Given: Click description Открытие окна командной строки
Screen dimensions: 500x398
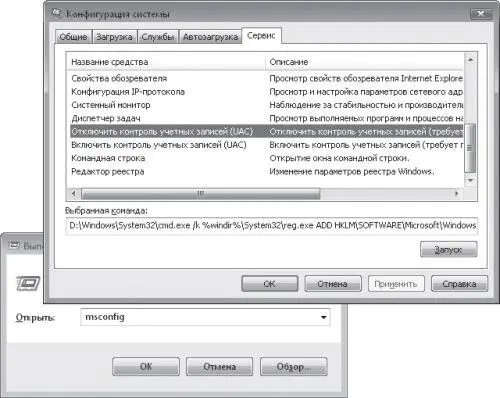Looking at the screenshot, I should [x=339, y=158].
